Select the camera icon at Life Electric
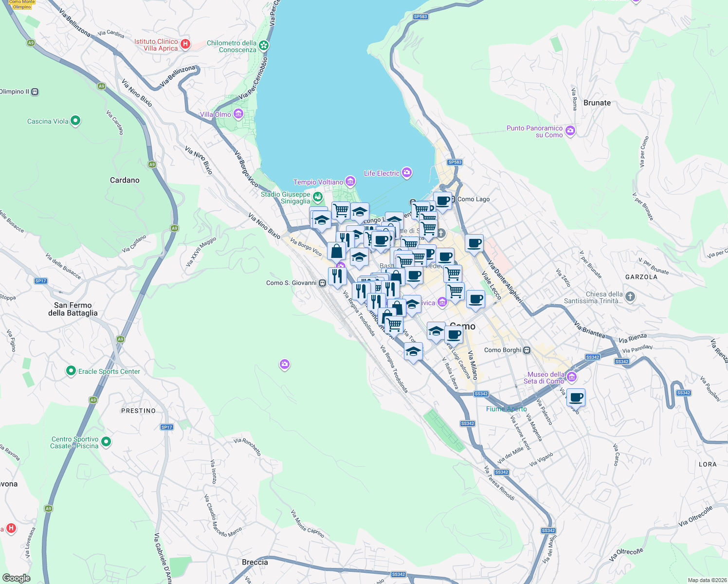This screenshot has height=584, width=728. tap(406, 172)
